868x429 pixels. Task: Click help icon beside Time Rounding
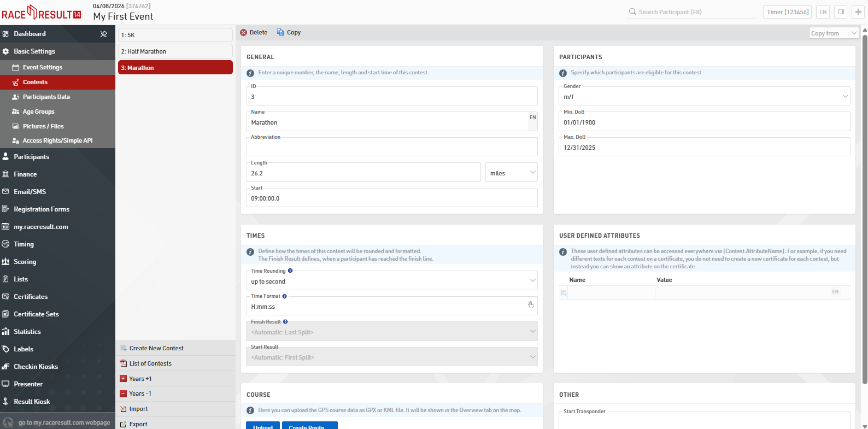(x=290, y=271)
